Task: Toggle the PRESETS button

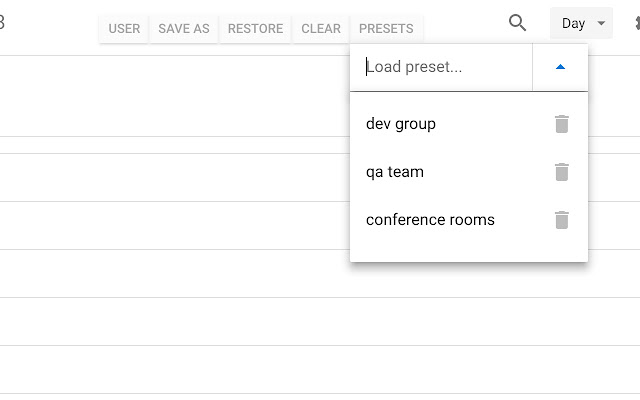Action: (x=386, y=29)
